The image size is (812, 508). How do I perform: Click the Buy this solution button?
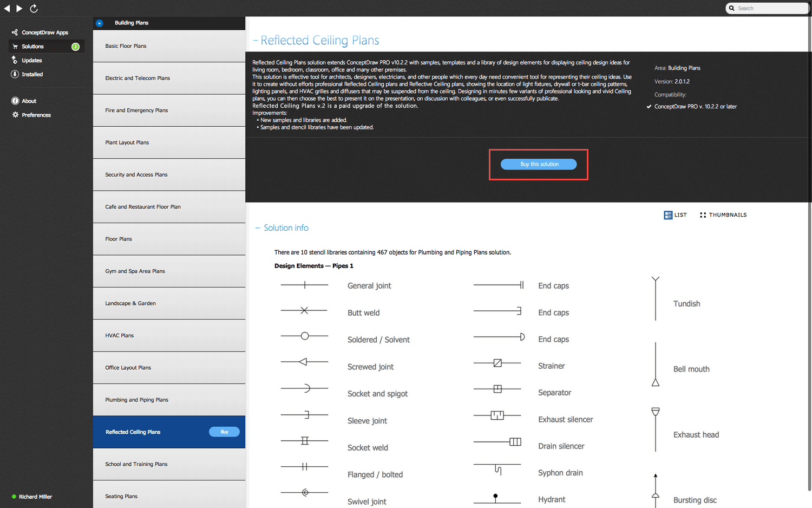539,164
